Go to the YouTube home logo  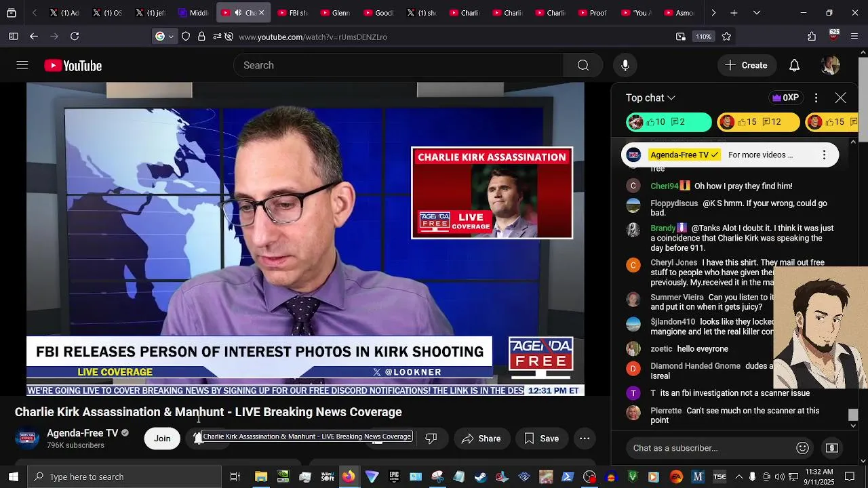[x=73, y=66]
